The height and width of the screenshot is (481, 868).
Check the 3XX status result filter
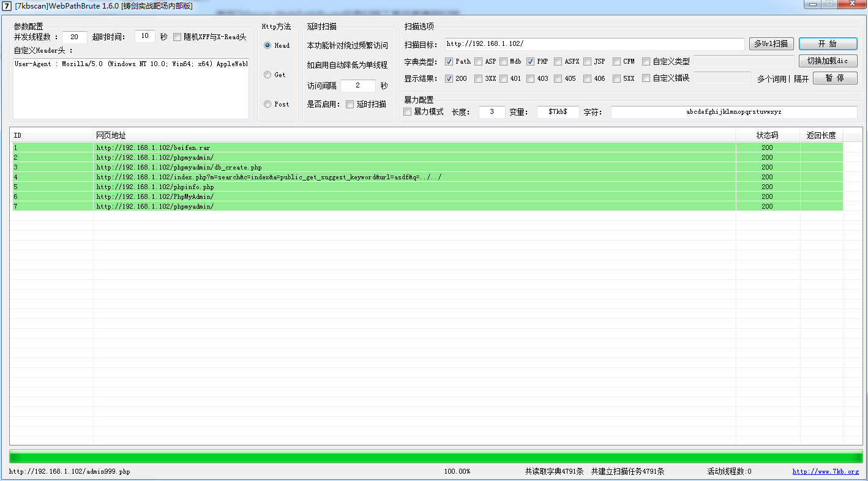[479, 78]
